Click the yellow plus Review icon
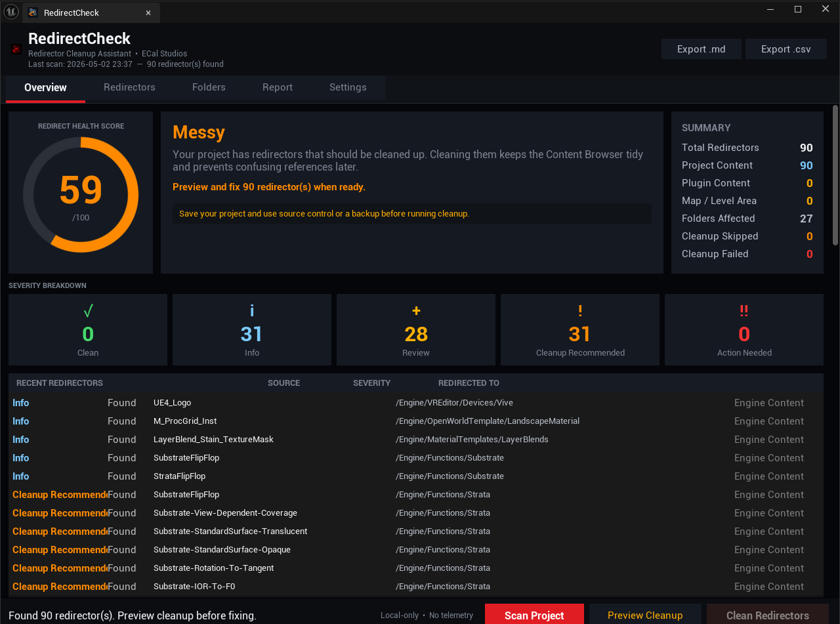The height and width of the screenshot is (624, 840). tap(416, 310)
